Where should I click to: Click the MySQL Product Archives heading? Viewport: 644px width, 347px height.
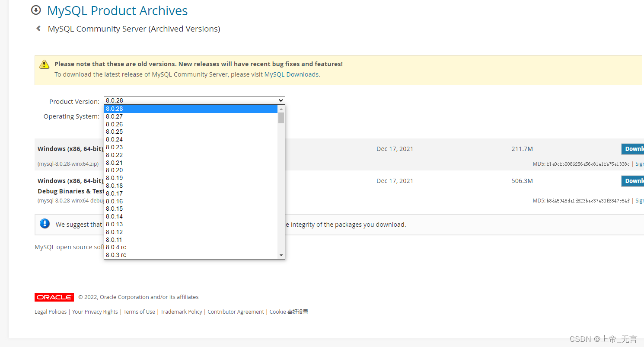click(x=118, y=10)
